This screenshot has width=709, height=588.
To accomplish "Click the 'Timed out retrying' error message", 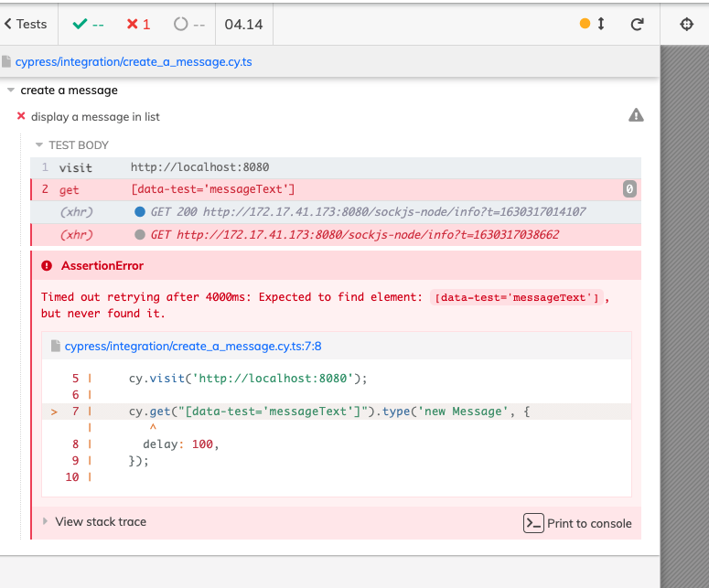I will click(x=325, y=305).
